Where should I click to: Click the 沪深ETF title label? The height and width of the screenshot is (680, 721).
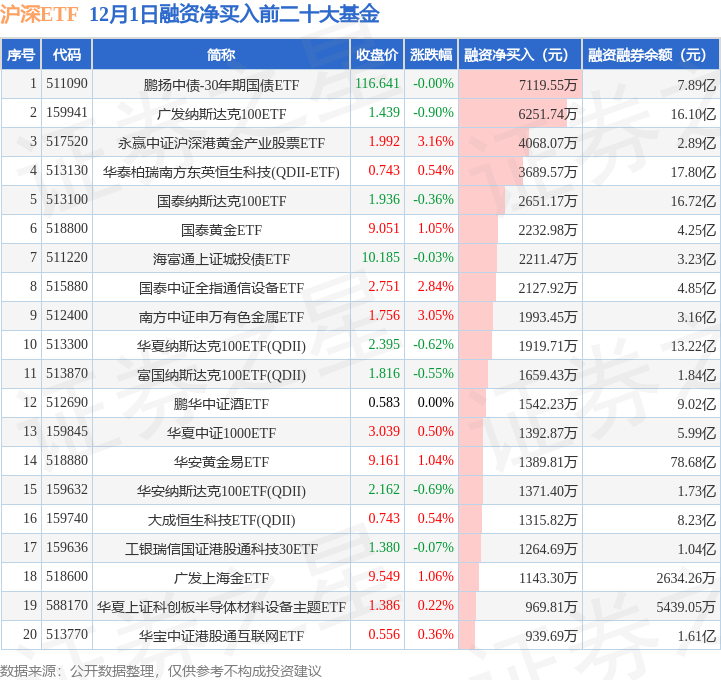pyautogui.click(x=39, y=14)
